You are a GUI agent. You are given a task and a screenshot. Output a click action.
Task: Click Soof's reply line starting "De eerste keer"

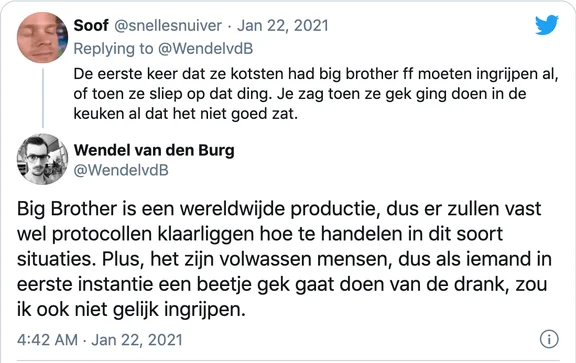point(316,74)
